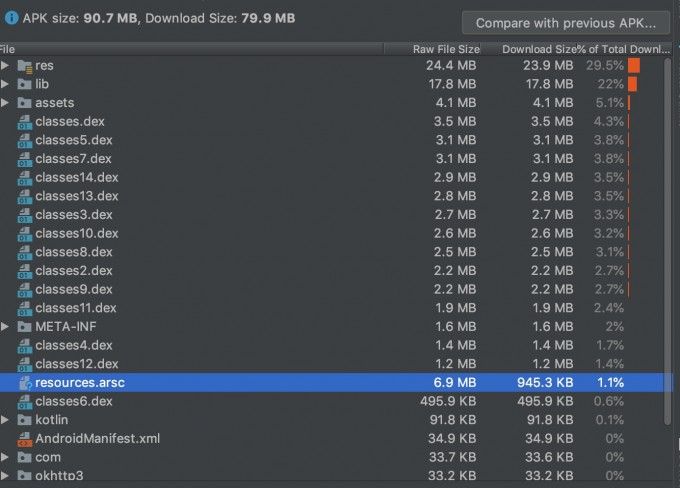Click the resources.arsc file icon
680x488 pixels.
click(25, 382)
